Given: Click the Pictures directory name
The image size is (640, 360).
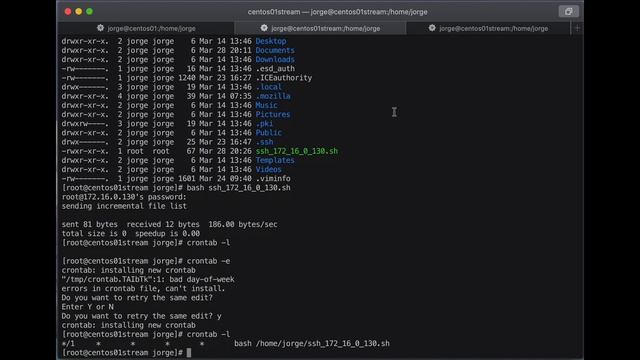Looking at the screenshot, I should 273,114.
